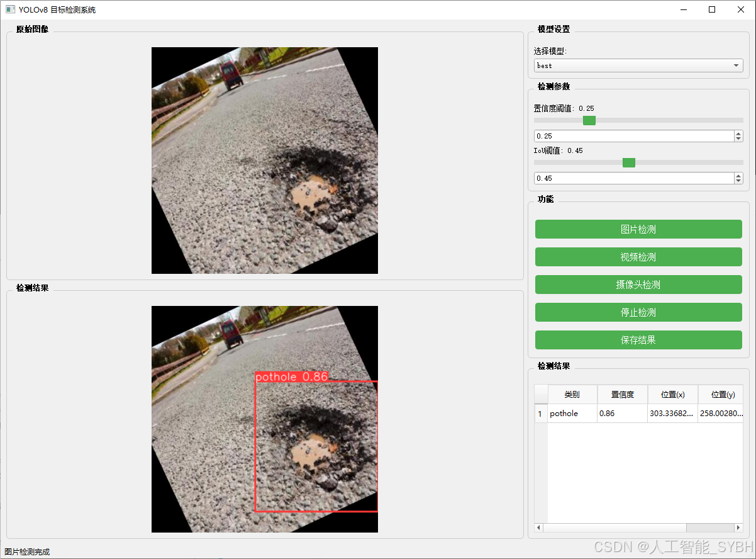The width and height of the screenshot is (756, 559).
Task: Click the YOLOv8 app icon in title bar
Action: (10, 9)
